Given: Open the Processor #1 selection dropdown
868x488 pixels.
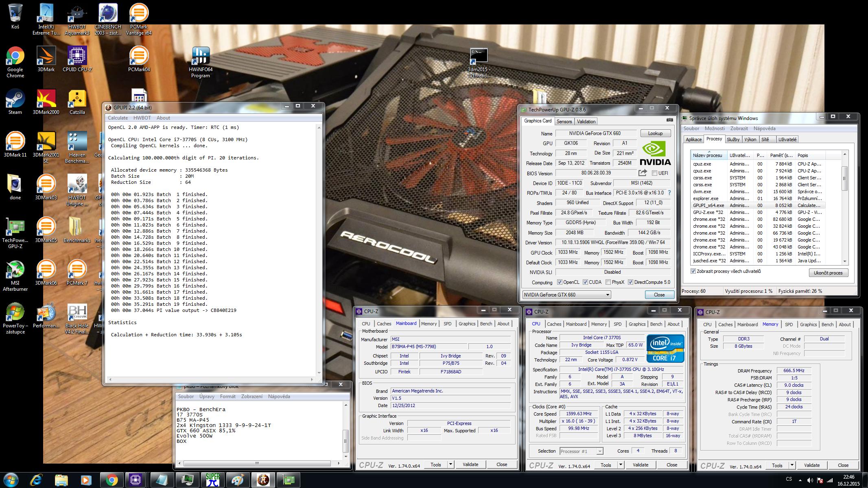Looking at the screenshot, I should (x=581, y=451).
